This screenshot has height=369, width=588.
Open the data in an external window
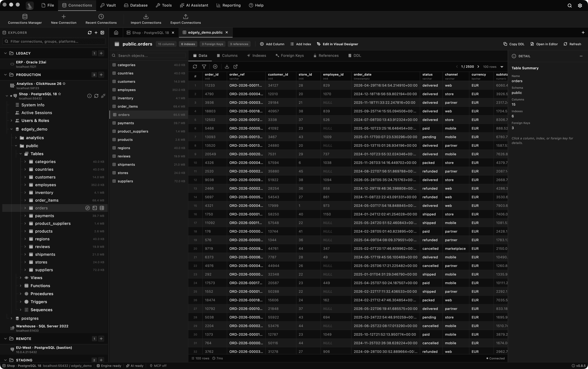[x=236, y=67]
